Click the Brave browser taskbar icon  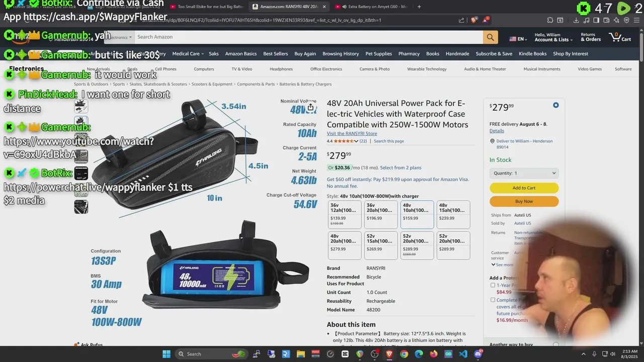click(x=389, y=354)
